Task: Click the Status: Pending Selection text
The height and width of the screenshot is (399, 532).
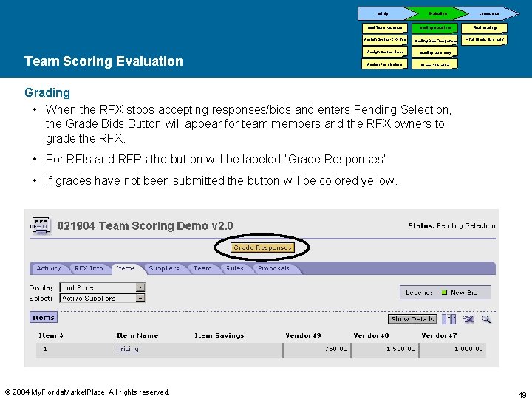Action: pos(452,225)
